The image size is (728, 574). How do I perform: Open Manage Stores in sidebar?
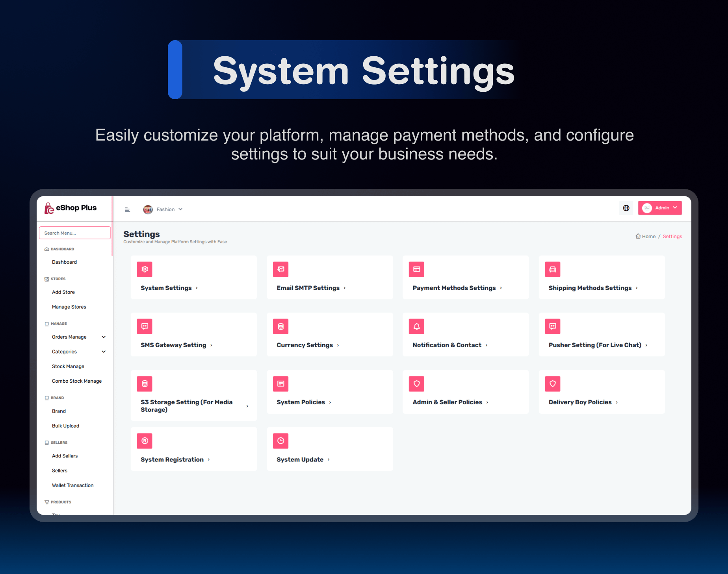[x=69, y=307]
